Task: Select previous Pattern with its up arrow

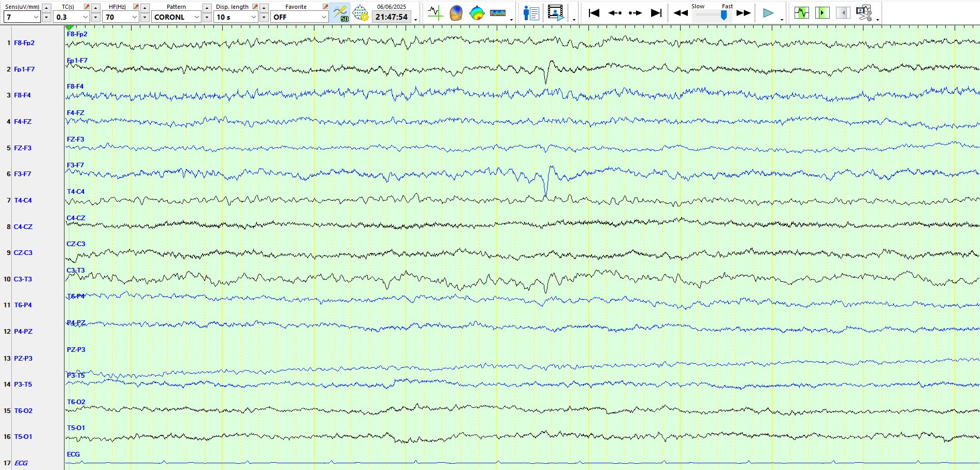Action: click(207, 8)
